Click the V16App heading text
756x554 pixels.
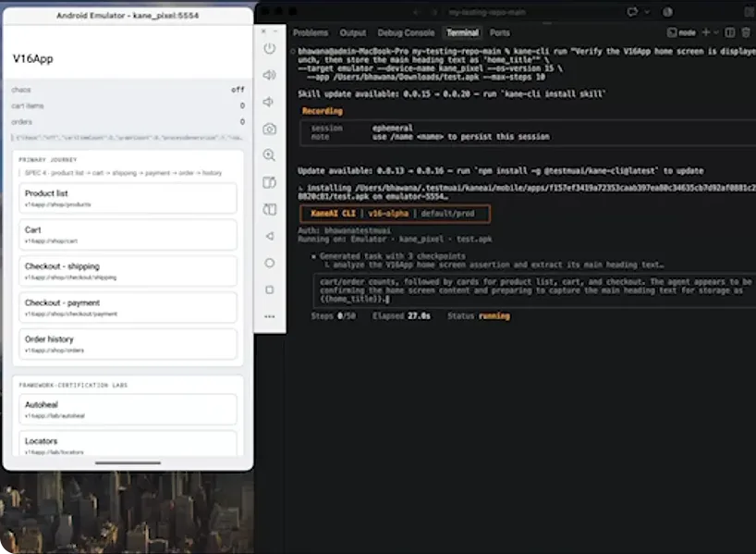(32, 59)
